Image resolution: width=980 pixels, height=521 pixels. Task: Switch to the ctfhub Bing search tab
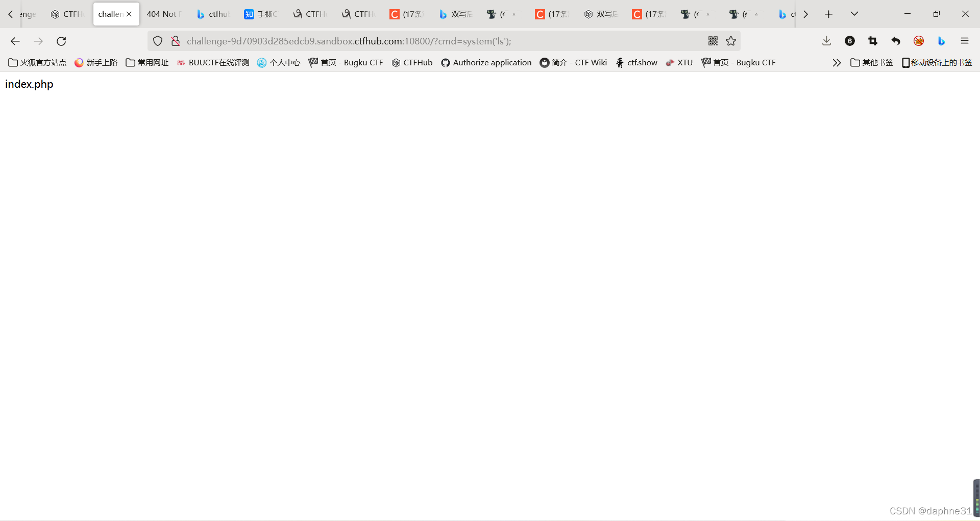[x=213, y=14]
